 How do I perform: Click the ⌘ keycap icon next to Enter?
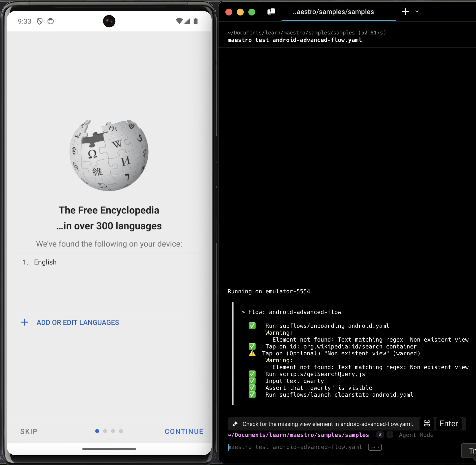(x=427, y=423)
